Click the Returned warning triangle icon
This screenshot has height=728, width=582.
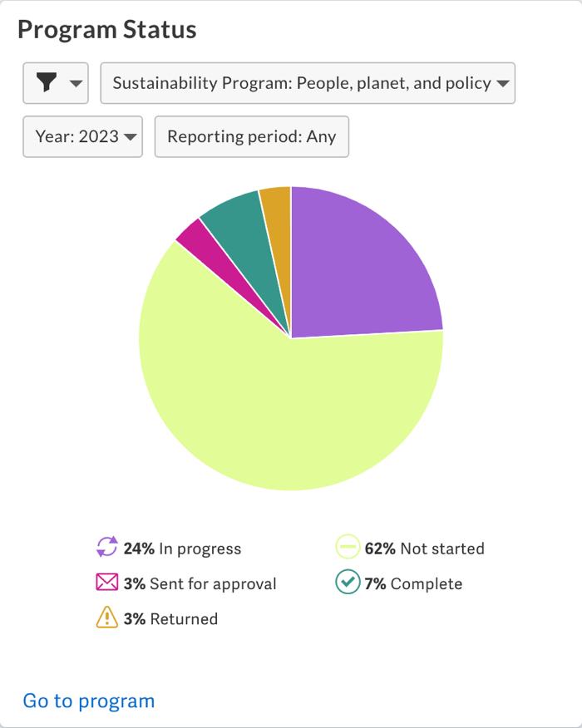pyautogui.click(x=107, y=617)
